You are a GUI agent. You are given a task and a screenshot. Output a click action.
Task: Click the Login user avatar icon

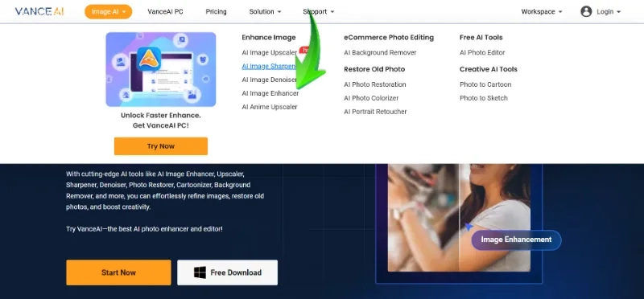click(586, 11)
